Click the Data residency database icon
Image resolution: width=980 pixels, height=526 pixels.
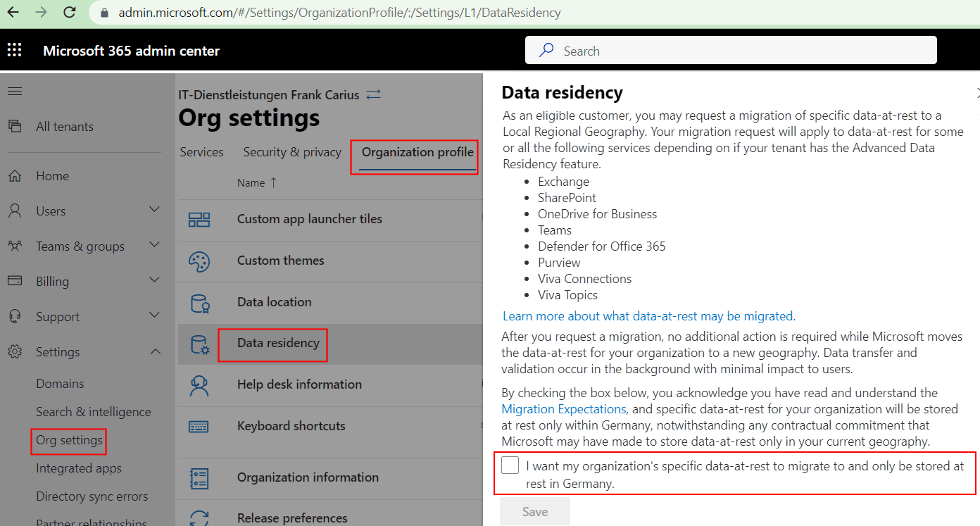tap(201, 344)
